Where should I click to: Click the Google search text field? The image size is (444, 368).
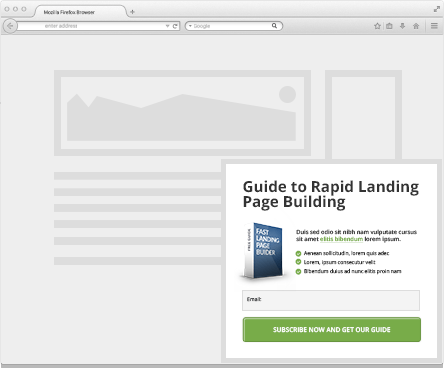coord(232,26)
